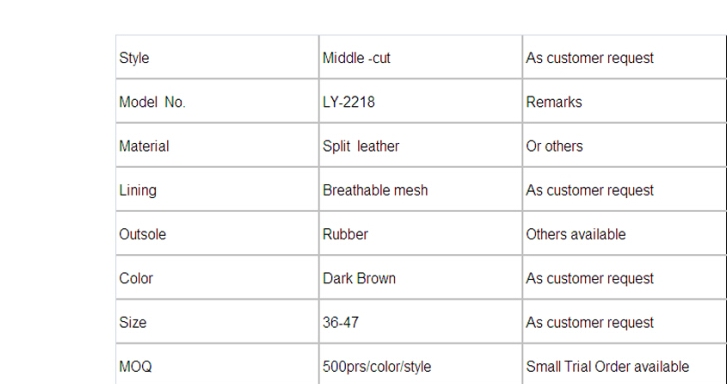This screenshot has width=727, height=384.
Task: Click the Or others remark
Action: point(554,146)
